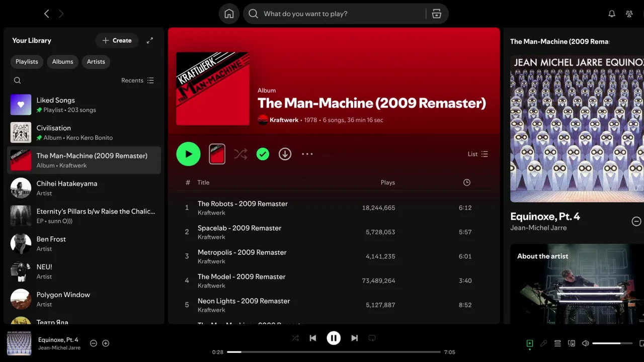Toggle repeat in the player bar

(x=372, y=338)
